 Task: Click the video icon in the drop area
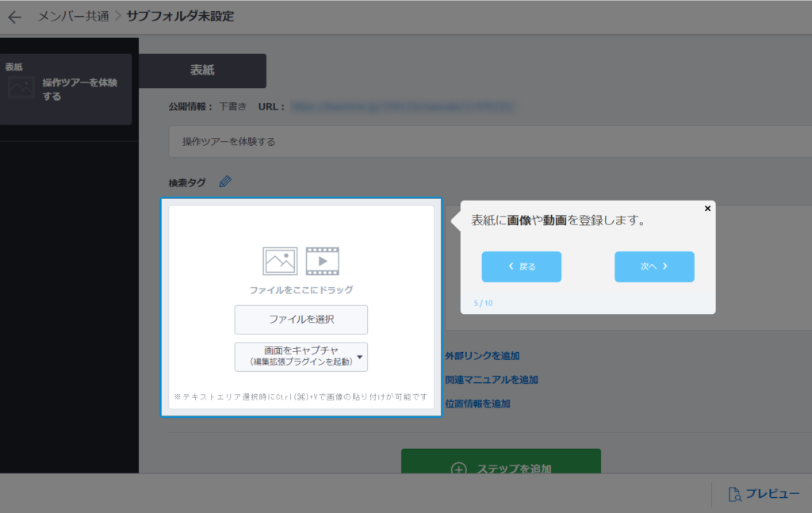(x=322, y=260)
